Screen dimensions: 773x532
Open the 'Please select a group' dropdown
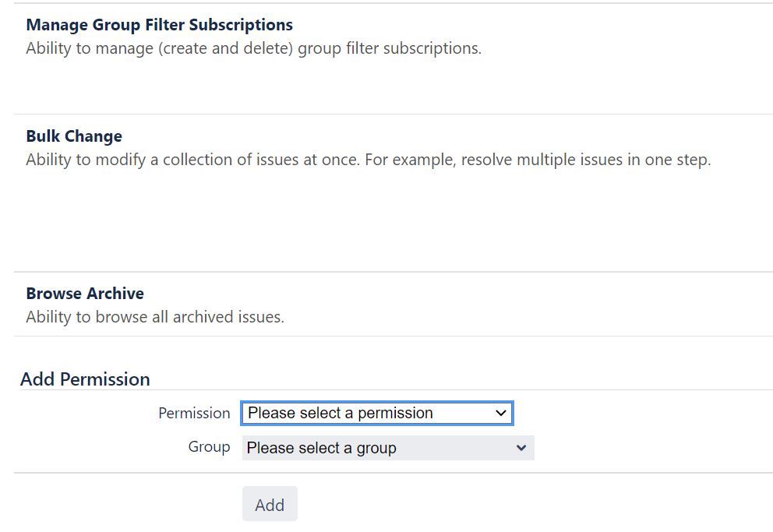tap(388, 448)
